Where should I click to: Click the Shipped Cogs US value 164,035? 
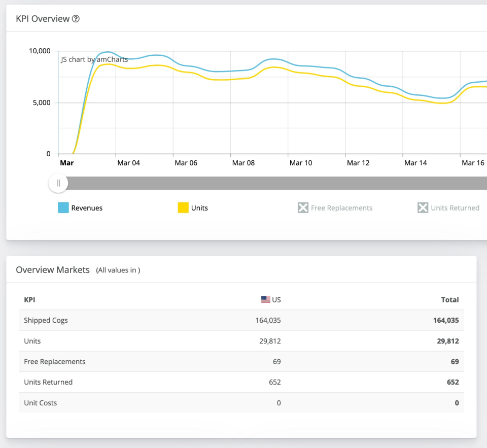268,320
